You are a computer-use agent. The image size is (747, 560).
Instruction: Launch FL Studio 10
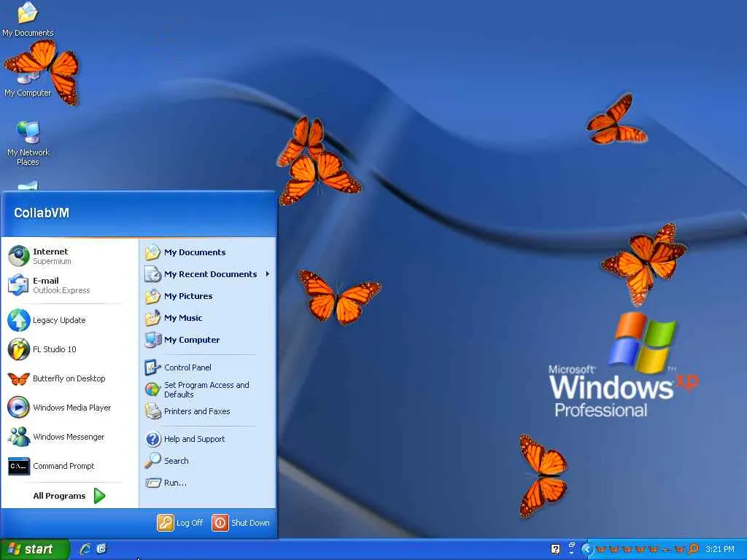coord(69,349)
